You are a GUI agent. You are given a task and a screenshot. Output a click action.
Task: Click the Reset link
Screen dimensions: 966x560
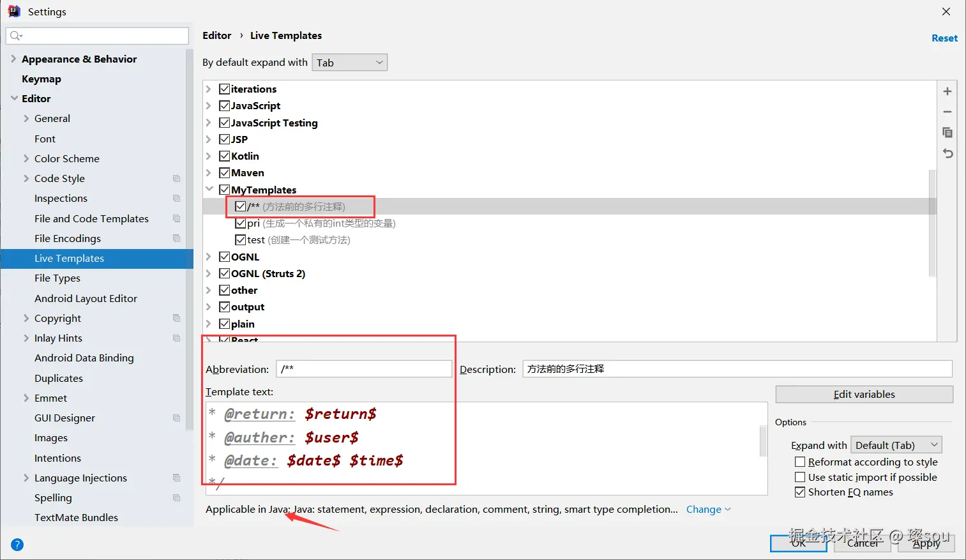point(944,38)
